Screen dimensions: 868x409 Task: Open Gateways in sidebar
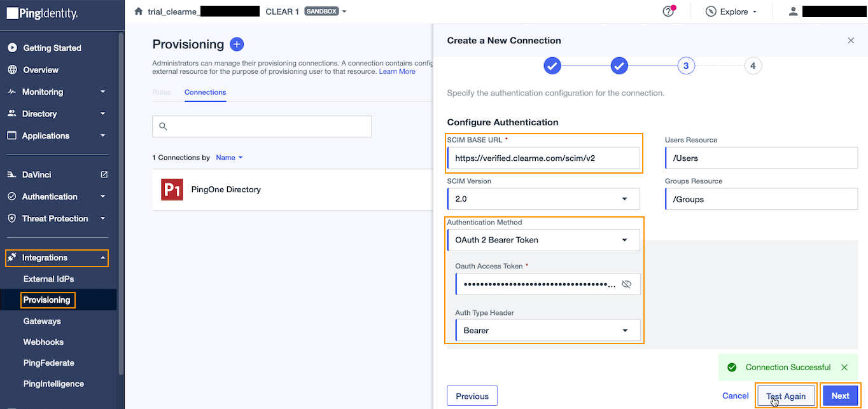pos(42,321)
